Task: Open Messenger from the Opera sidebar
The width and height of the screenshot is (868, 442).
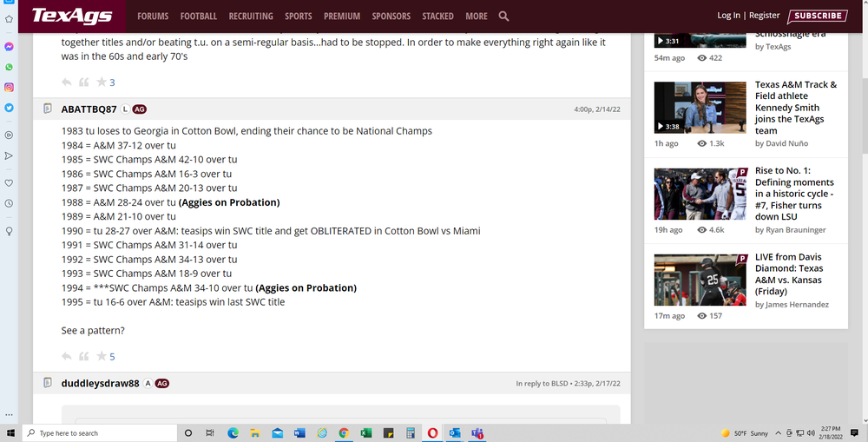Action: pyautogui.click(x=9, y=47)
